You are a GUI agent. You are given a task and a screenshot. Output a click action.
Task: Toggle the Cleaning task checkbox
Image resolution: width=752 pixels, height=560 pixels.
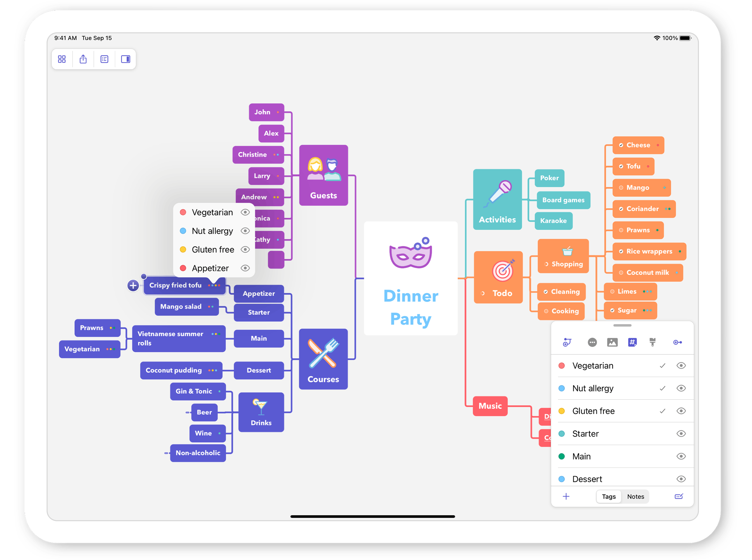[x=546, y=292]
